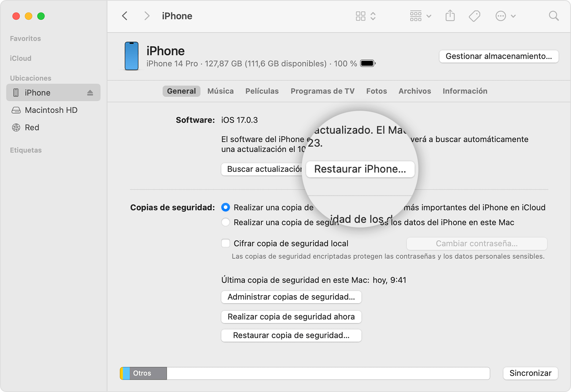Eject the iPhone from the sidebar
This screenshot has width=571, height=392.
coord(90,93)
